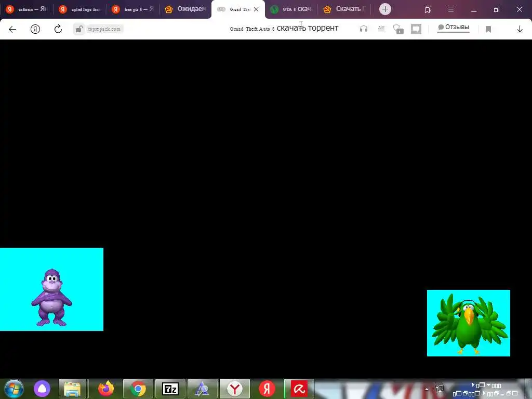Open the tab groups panel icon
Screen dimensions: 532x399
click(428, 9)
